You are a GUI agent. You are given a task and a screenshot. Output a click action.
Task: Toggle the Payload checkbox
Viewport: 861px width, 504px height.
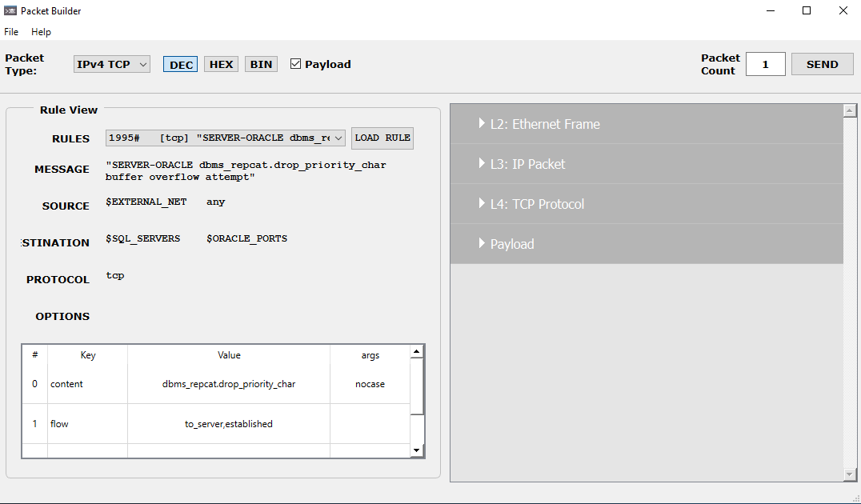coord(295,64)
